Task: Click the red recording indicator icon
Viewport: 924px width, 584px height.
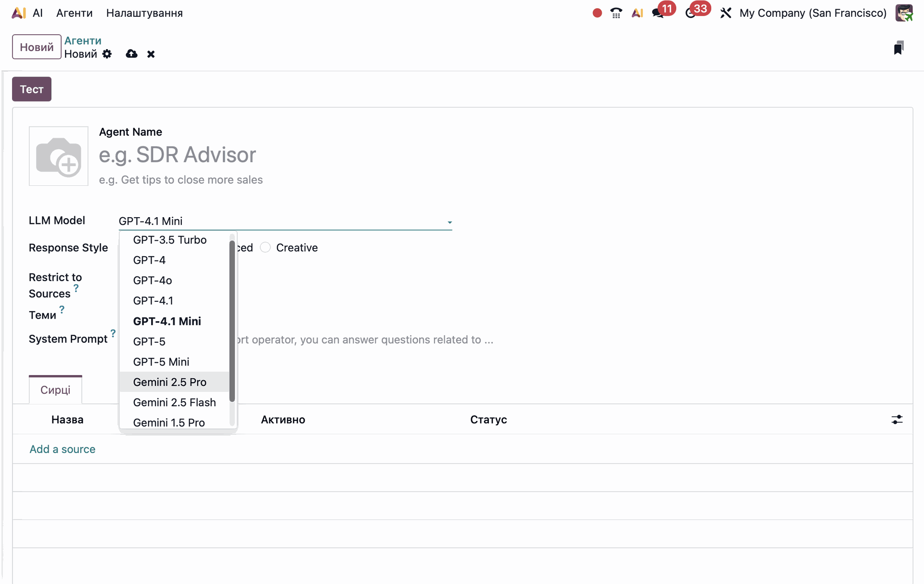Action: [x=597, y=13]
